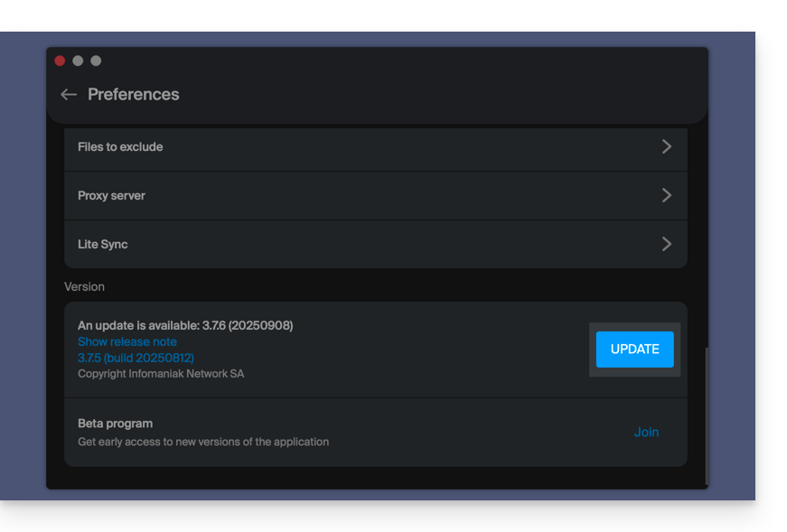Click the Proxy server chevron arrow

(666, 195)
